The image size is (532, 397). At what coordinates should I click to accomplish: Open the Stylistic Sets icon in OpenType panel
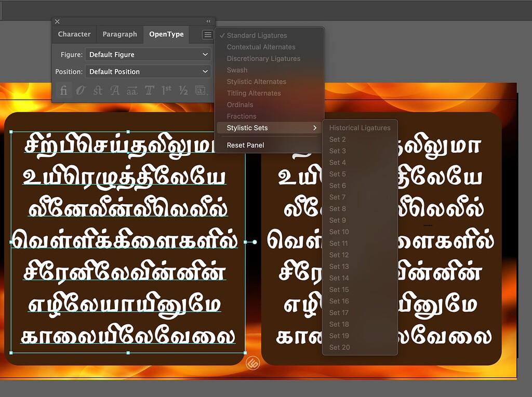(x=200, y=90)
